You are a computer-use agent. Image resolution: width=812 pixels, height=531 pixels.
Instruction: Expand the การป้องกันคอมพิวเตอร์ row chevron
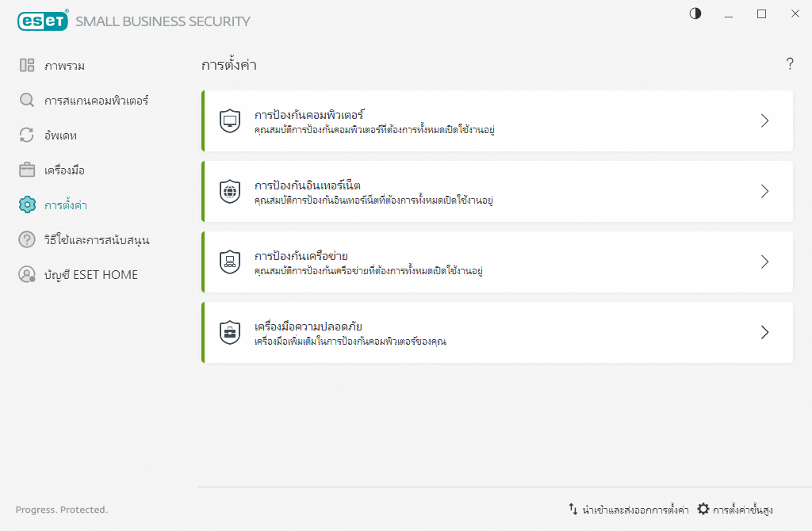764,120
